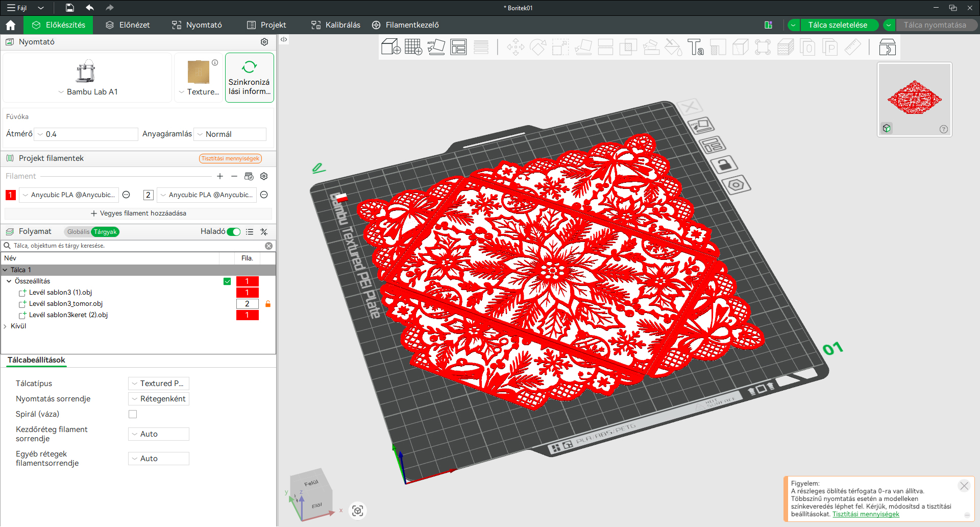Open Nyomtatás sorrendje Rétegenként dropdown

[159, 399]
